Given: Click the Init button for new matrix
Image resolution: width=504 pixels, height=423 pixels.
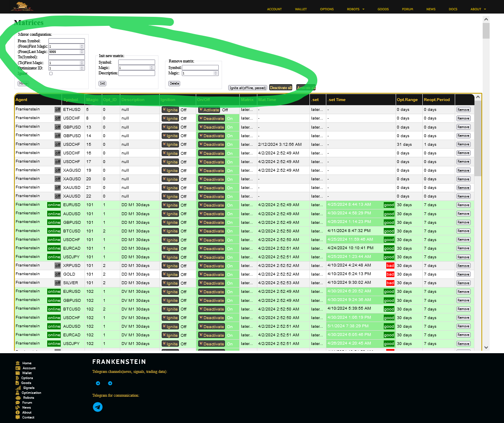Looking at the screenshot, I should pos(102,83).
